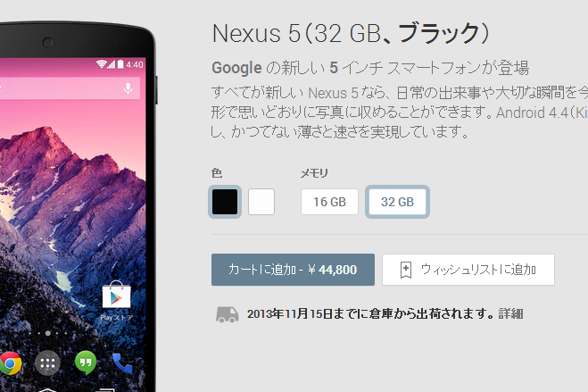This screenshot has width=588, height=392.
Task: Click the phone's Google search bar
Action: click(x=70, y=88)
